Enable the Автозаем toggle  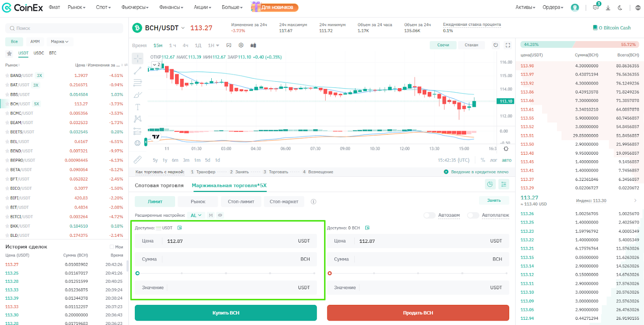click(x=429, y=215)
